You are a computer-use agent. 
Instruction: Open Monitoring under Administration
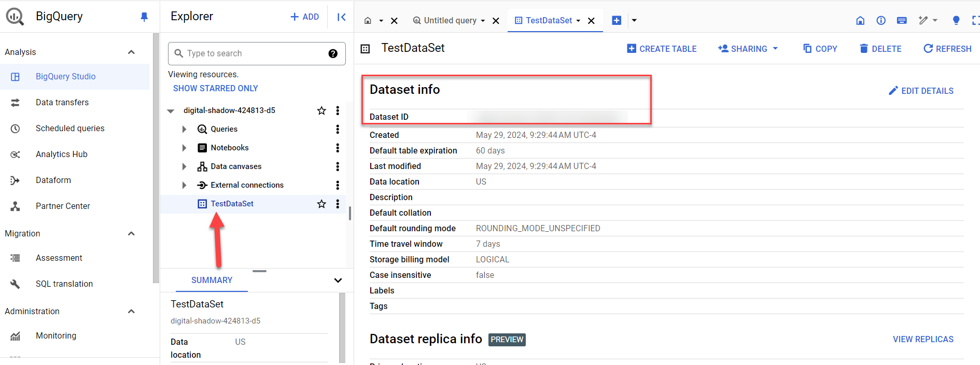[x=56, y=336]
